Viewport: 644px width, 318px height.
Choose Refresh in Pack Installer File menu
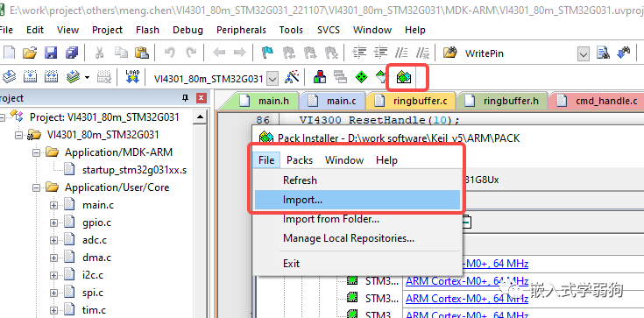coord(357,180)
